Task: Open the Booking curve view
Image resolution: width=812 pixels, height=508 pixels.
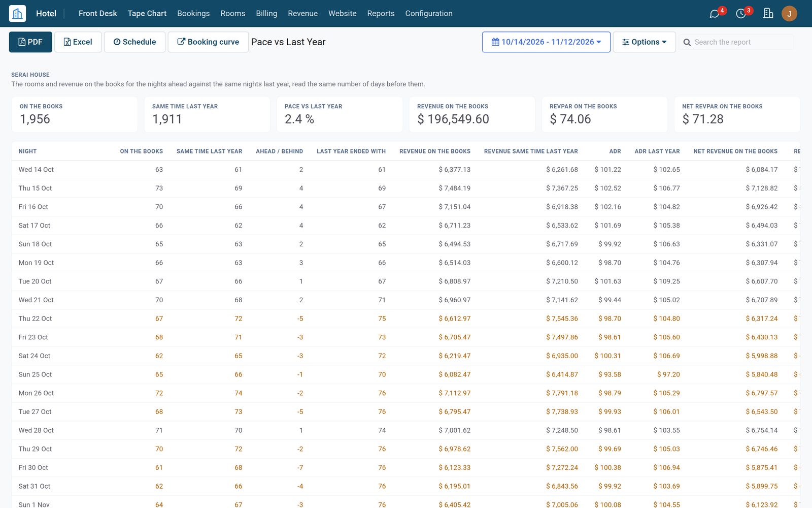Action: tap(208, 42)
